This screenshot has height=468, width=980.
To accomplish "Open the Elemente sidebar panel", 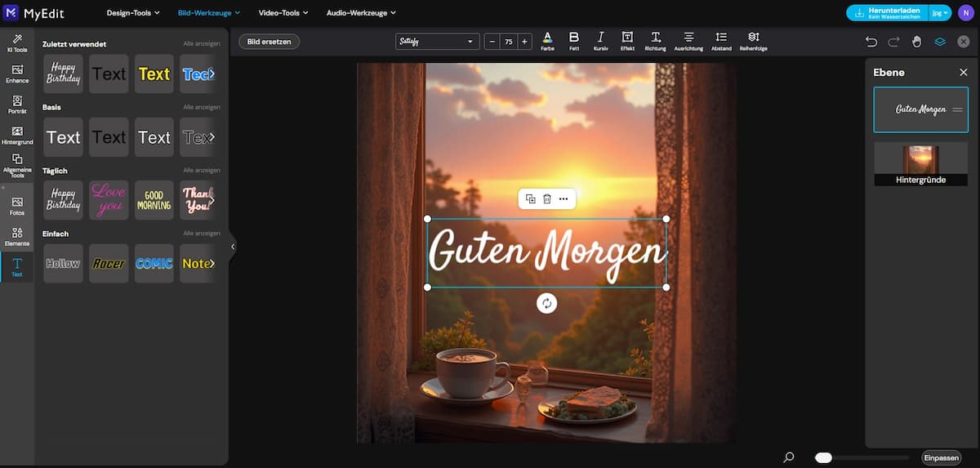I will (x=16, y=237).
